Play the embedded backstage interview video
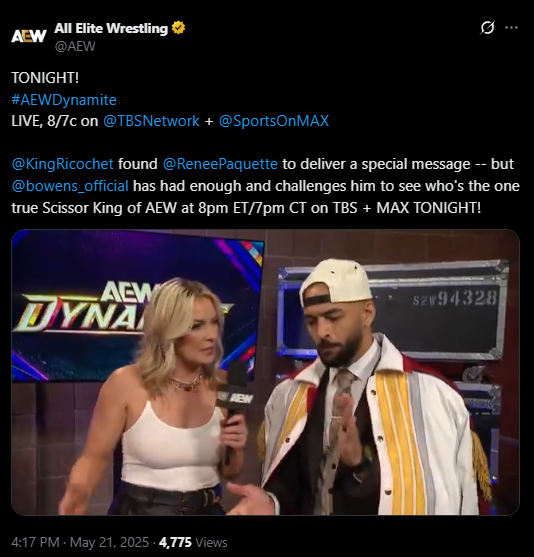The width and height of the screenshot is (534, 557). click(265, 372)
